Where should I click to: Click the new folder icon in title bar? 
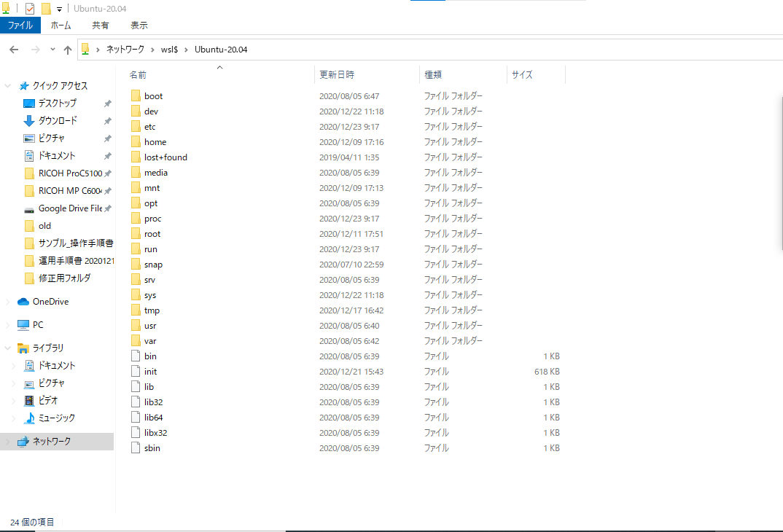coord(46,9)
